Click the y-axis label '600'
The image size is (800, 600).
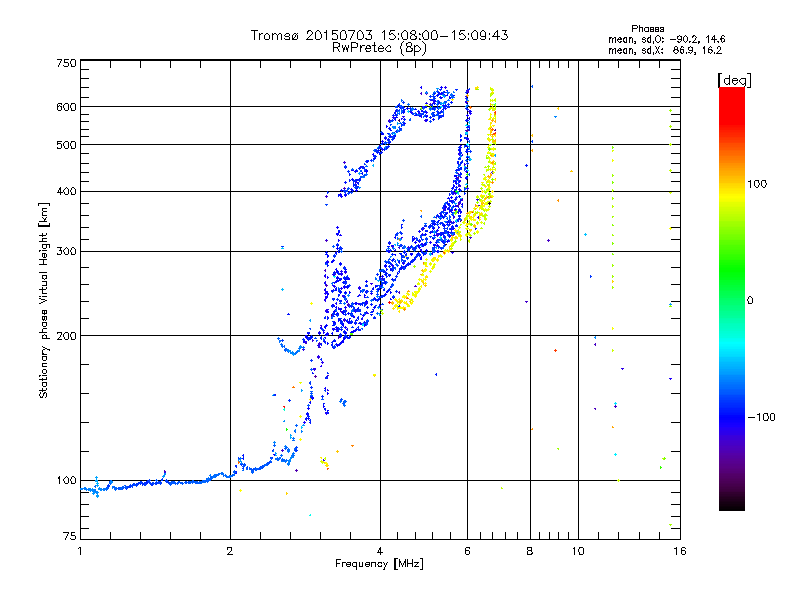point(66,107)
